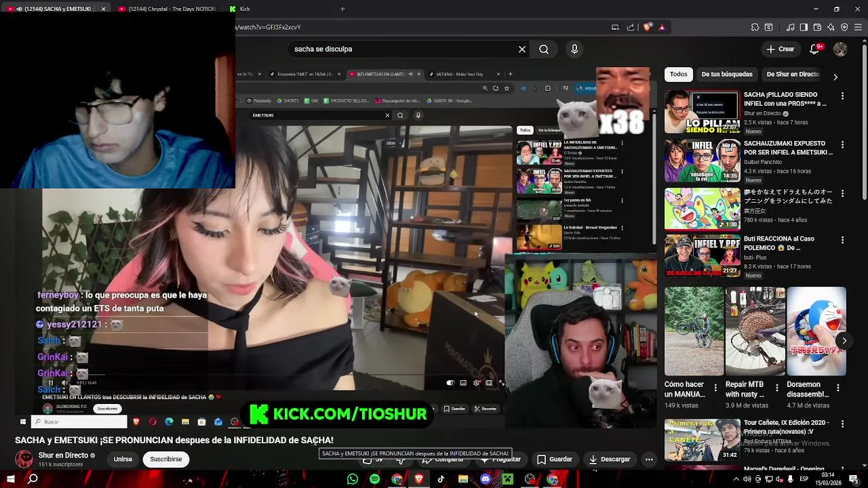Viewport: 868px width, 488px height.
Task: Open more actions three-dot menu under video
Action: (x=649, y=459)
